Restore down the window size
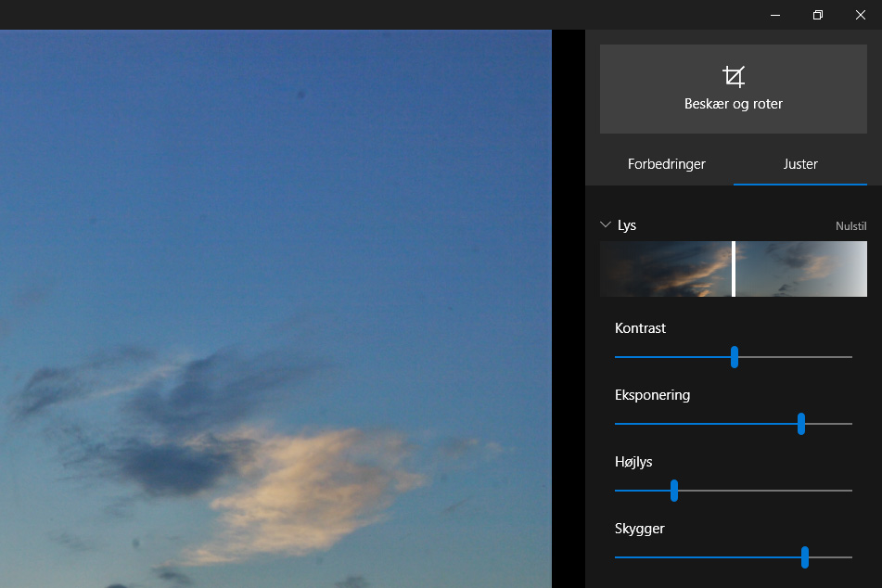Viewport: 882px width, 588px height. [x=817, y=15]
